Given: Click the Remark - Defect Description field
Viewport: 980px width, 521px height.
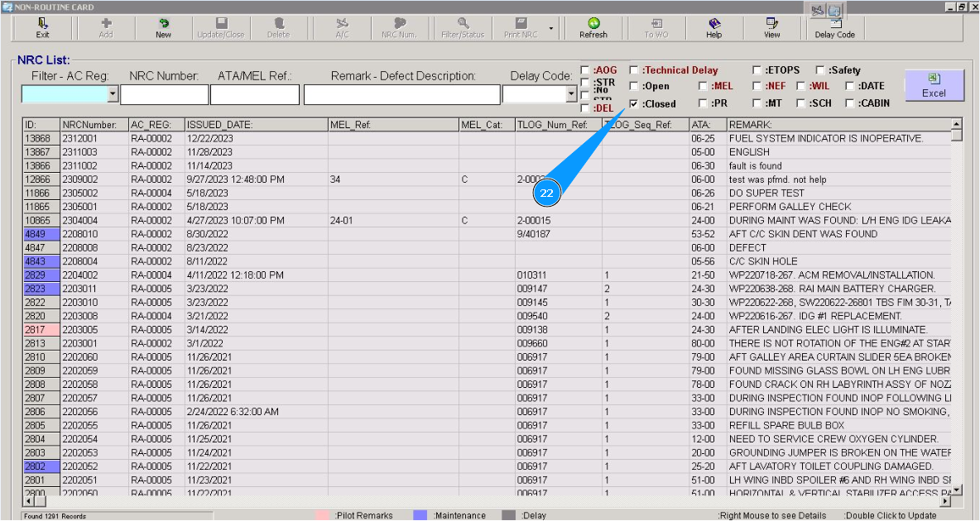Looking at the screenshot, I should [x=402, y=94].
